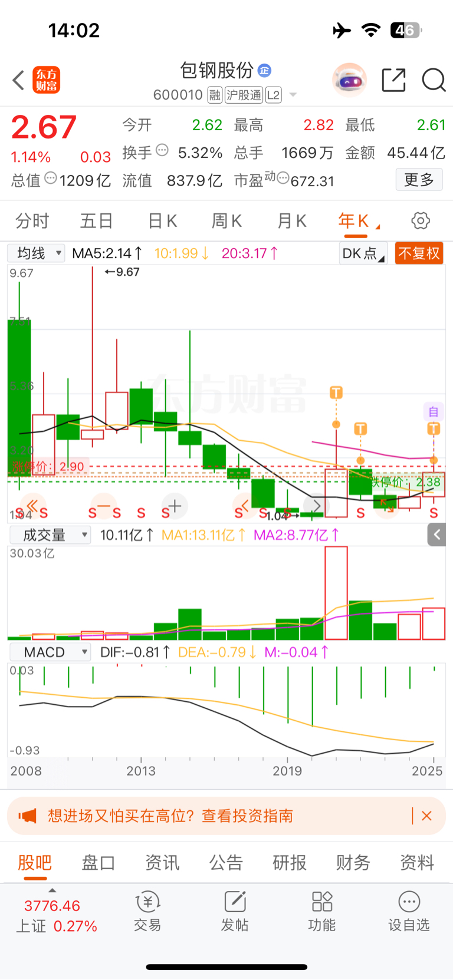The image size is (453, 980).
Task: Switch to 五日 chart tab
Action: (x=97, y=221)
